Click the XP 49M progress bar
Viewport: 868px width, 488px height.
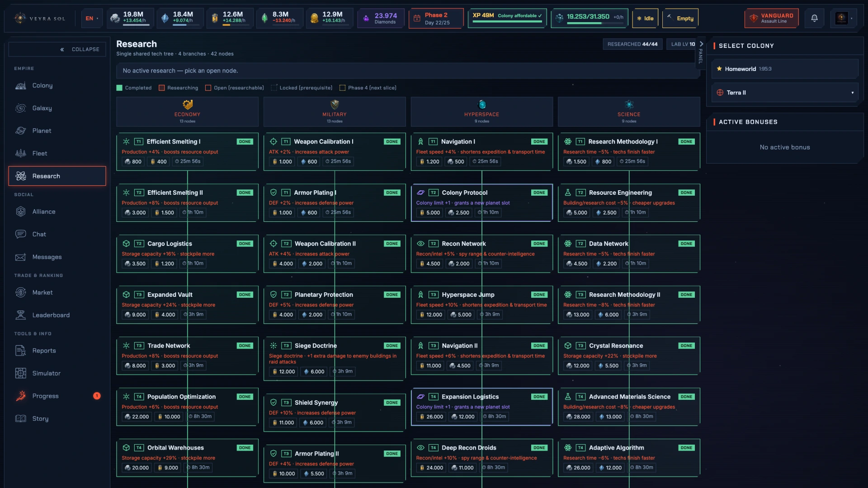point(507,22)
